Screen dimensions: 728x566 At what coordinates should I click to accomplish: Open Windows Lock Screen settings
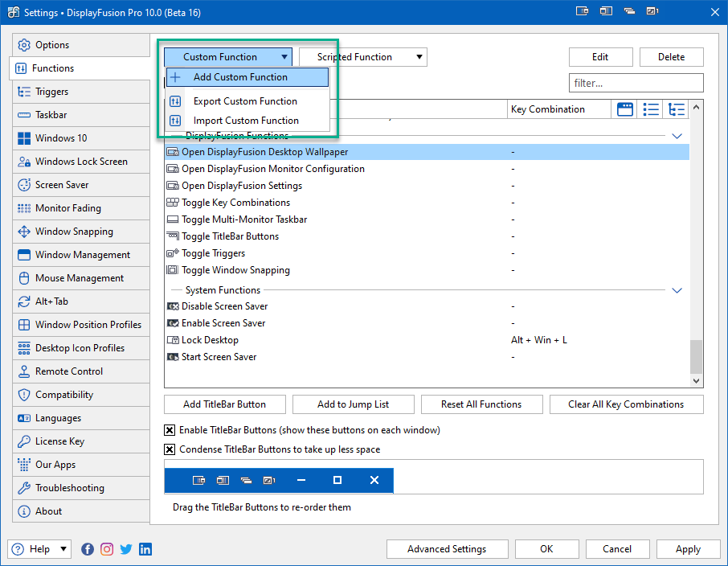click(x=81, y=162)
